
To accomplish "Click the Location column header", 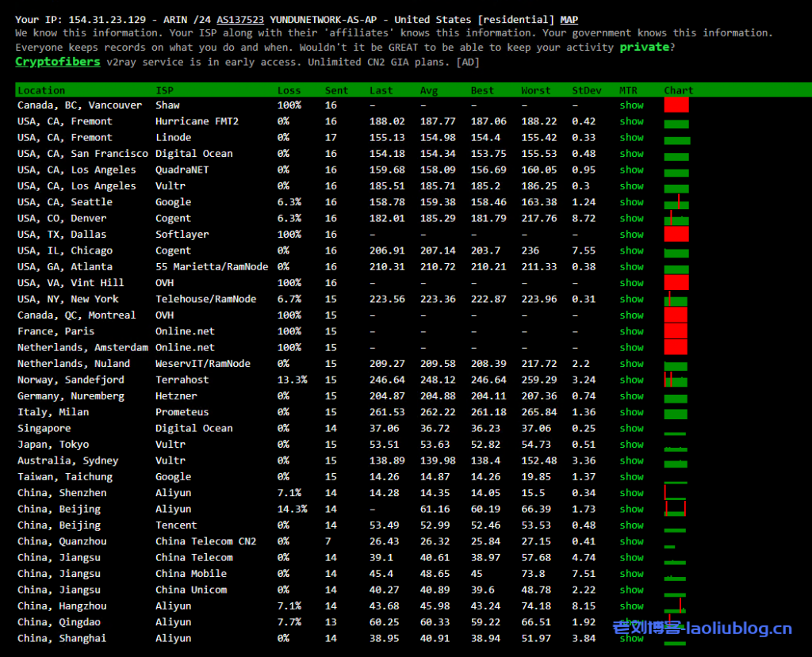I will pos(41,90).
